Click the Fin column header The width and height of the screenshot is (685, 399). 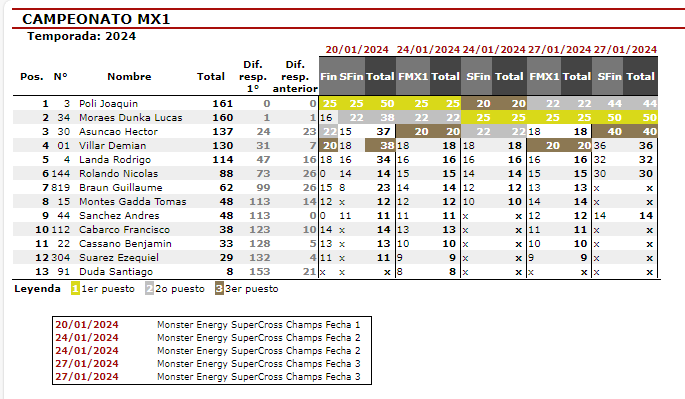coord(329,76)
